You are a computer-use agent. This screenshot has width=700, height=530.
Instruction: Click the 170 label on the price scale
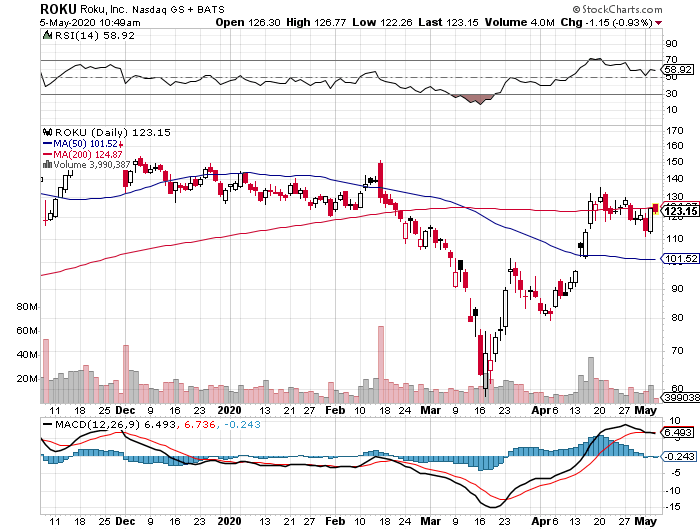point(674,130)
